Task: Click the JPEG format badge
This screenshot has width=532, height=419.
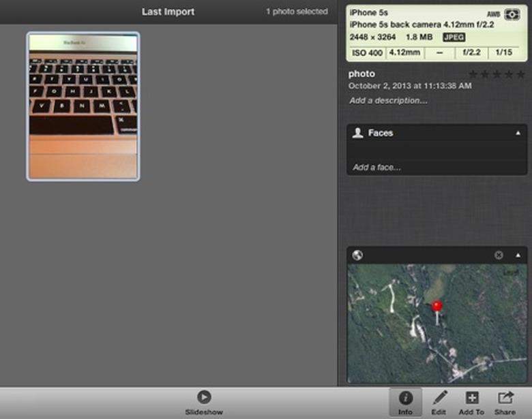Action: 454,37
